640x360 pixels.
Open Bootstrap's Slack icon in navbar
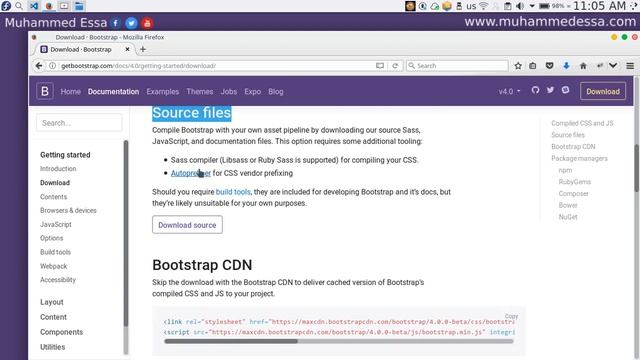click(565, 90)
